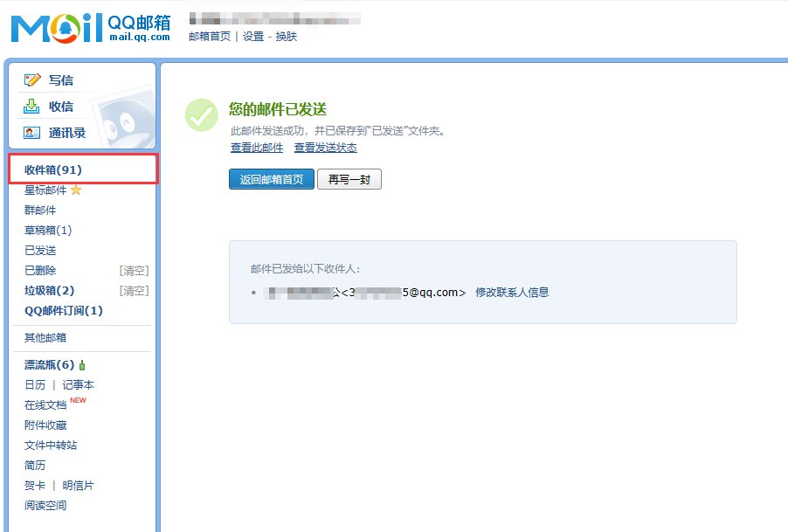
Task: Open 星标邮件 starred mail with star icon
Action: [x=45, y=190]
